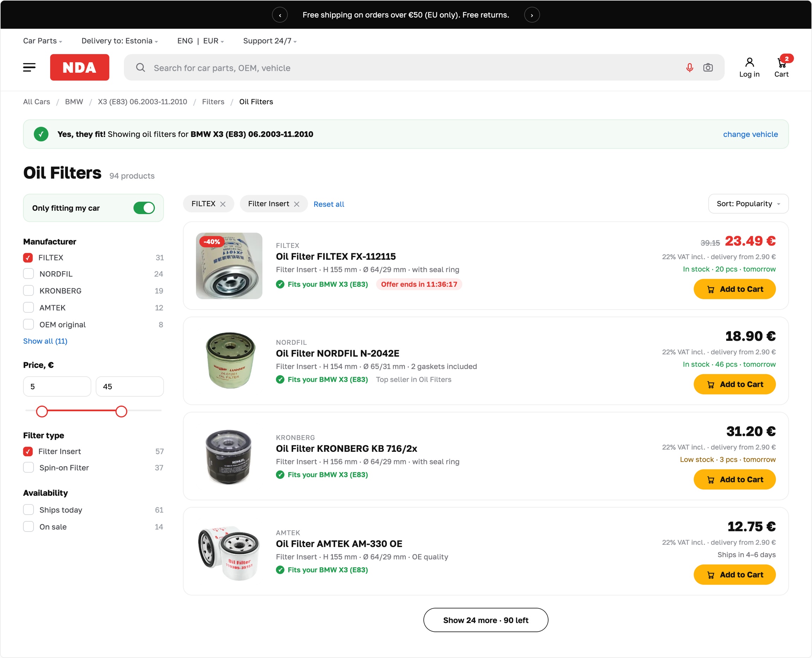Open Oil Filter AMTEK AM-330 OE title
Image resolution: width=812 pixels, height=658 pixels.
click(339, 544)
